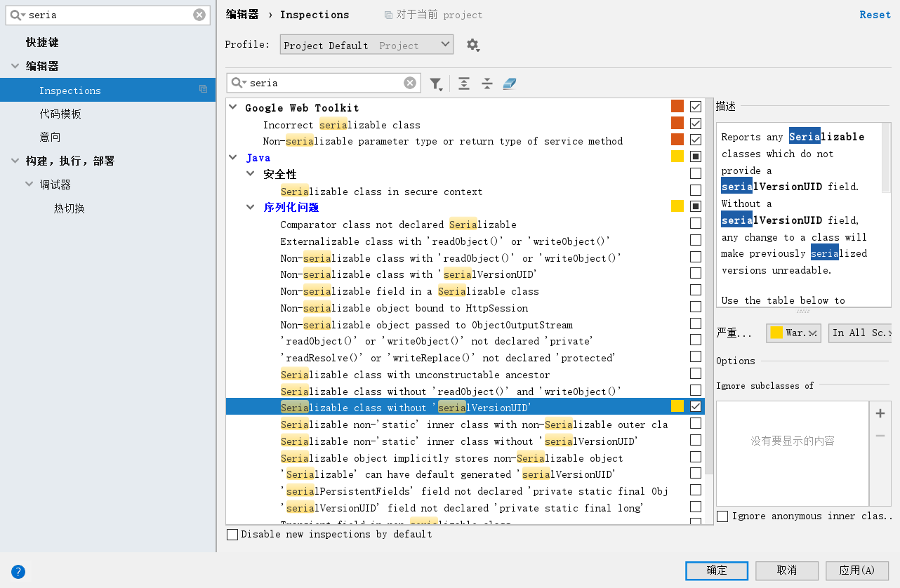This screenshot has height=588, width=900.
Task: Click copy icon beside Inspections entry
Action: (x=204, y=89)
